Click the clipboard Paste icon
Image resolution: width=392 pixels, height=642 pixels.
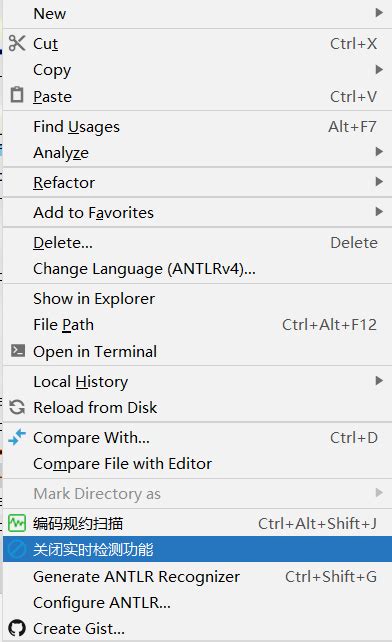click(17, 95)
